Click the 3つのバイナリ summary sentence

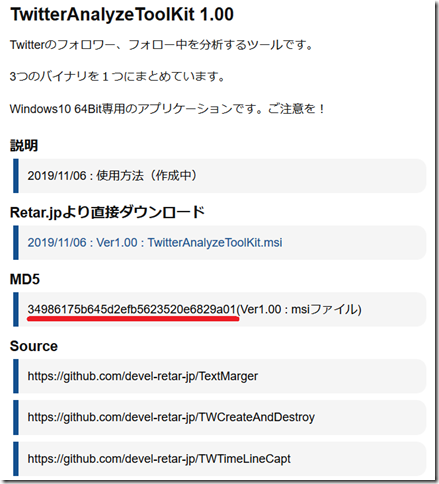pos(118,77)
